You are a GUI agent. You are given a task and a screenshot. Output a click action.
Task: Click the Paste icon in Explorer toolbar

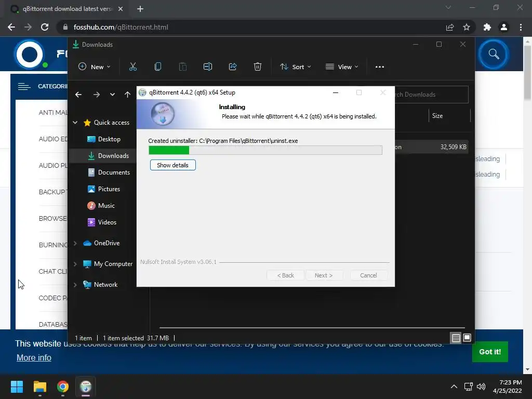(182, 67)
